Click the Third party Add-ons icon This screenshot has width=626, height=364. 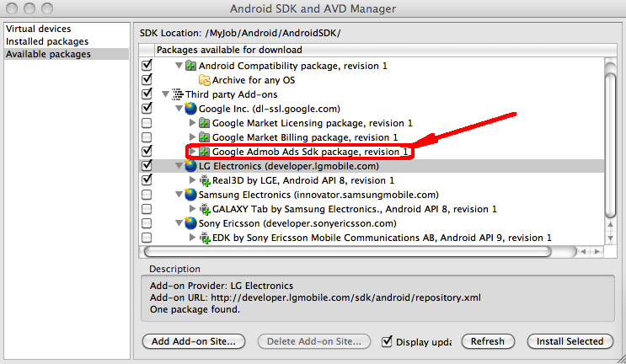click(178, 94)
